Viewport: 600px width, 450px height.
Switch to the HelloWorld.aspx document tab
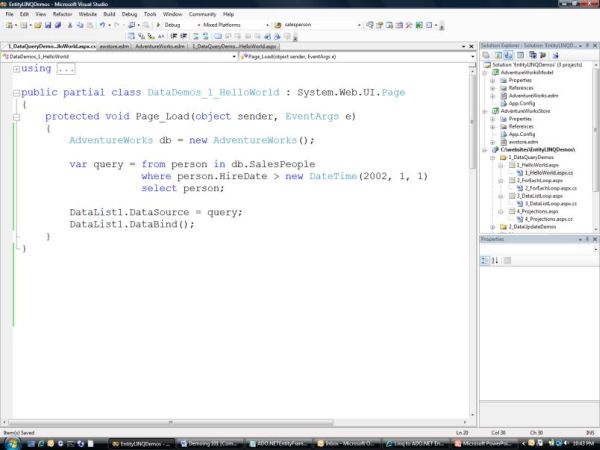(234, 46)
